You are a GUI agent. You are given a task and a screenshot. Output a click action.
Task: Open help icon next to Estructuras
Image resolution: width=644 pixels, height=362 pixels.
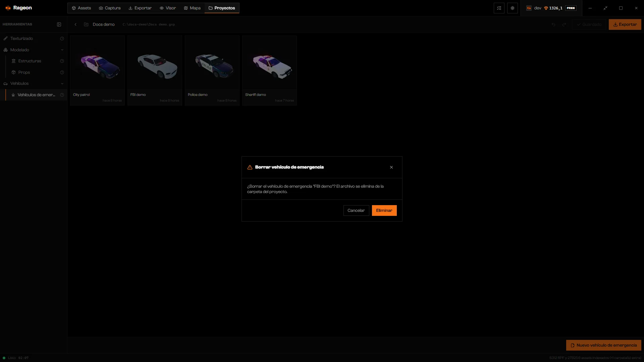pos(62,61)
